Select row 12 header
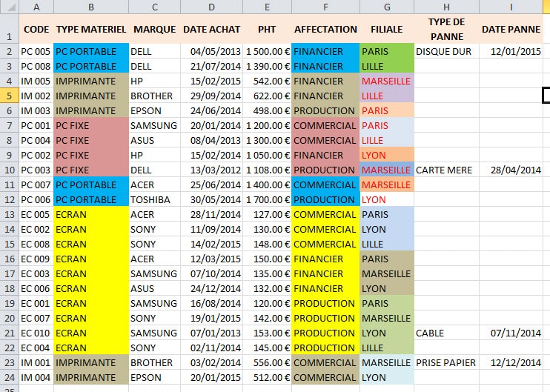Image resolution: width=550 pixels, height=392 pixels. pos(10,199)
